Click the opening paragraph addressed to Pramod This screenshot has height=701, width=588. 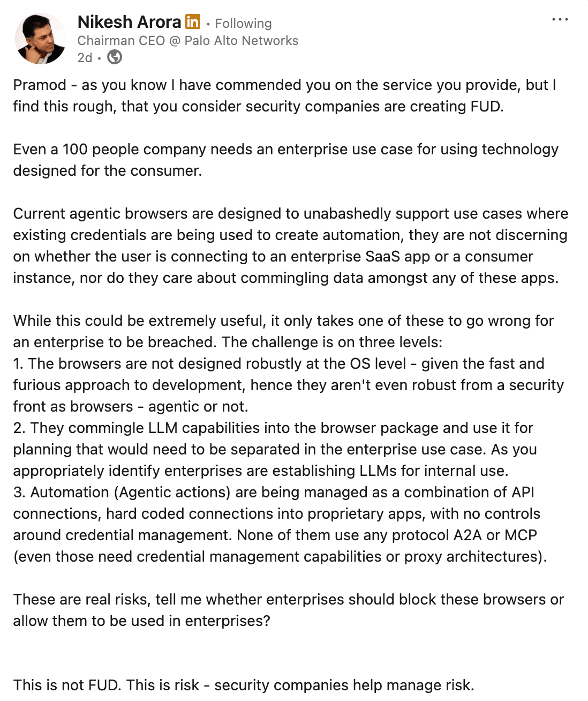click(x=284, y=95)
